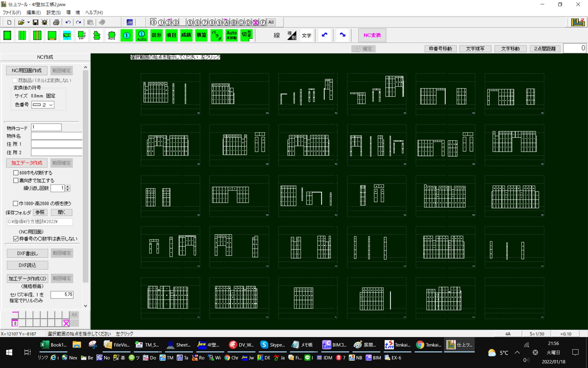Increase 繰り返し回数 with up stepper arrow
Image resolution: width=588 pixels, height=368 pixels.
[x=68, y=186]
